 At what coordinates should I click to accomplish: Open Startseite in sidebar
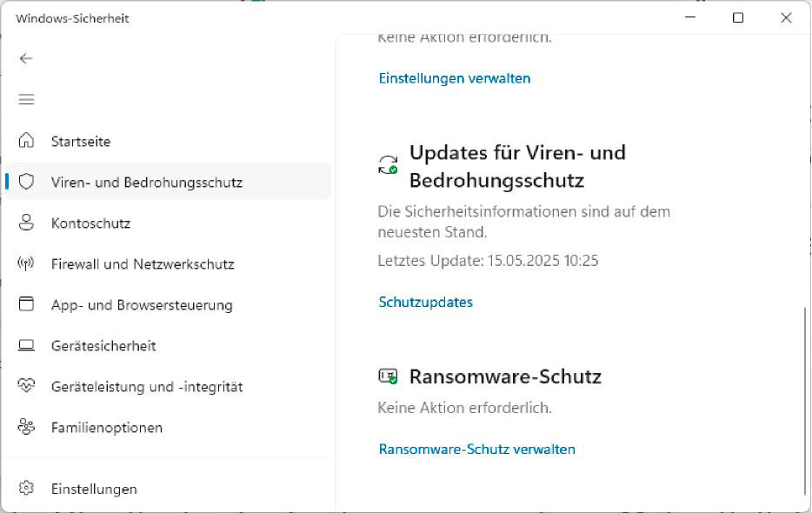click(x=169, y=141)
